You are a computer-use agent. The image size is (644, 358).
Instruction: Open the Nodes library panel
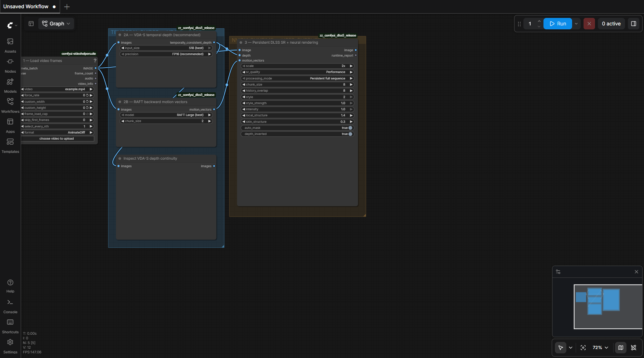pos(10,66)
